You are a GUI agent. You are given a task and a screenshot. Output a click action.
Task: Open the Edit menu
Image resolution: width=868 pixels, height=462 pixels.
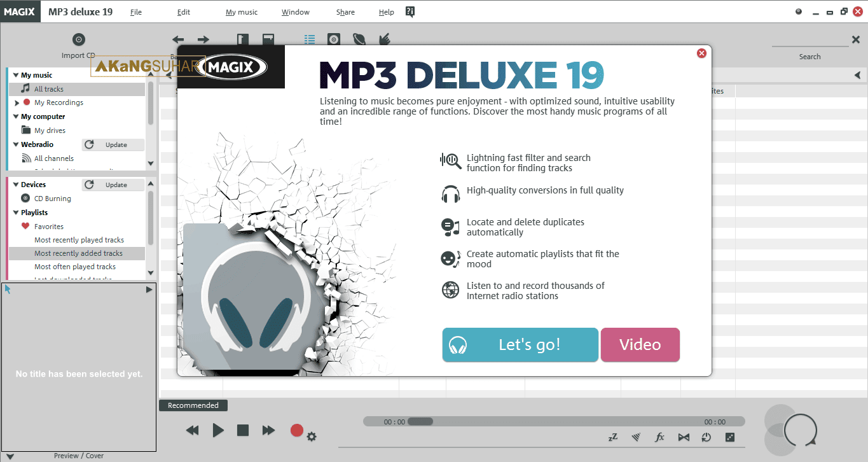tap(184, 12)
